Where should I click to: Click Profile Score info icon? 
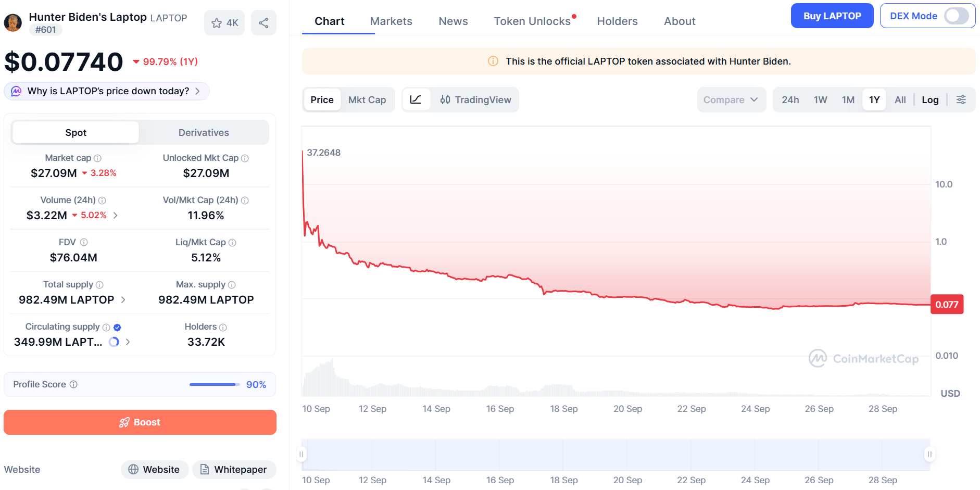(x=73, y=384)
